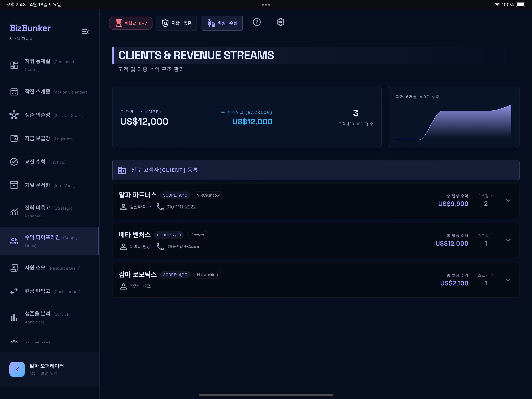Click phone number 010-1111-2222
532x399 pixels.
pyautogui.click(x=181, y=207)
